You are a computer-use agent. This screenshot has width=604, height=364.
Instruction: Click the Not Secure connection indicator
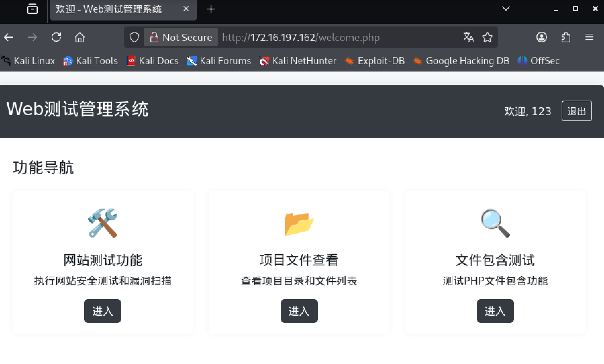click(181, 37)
